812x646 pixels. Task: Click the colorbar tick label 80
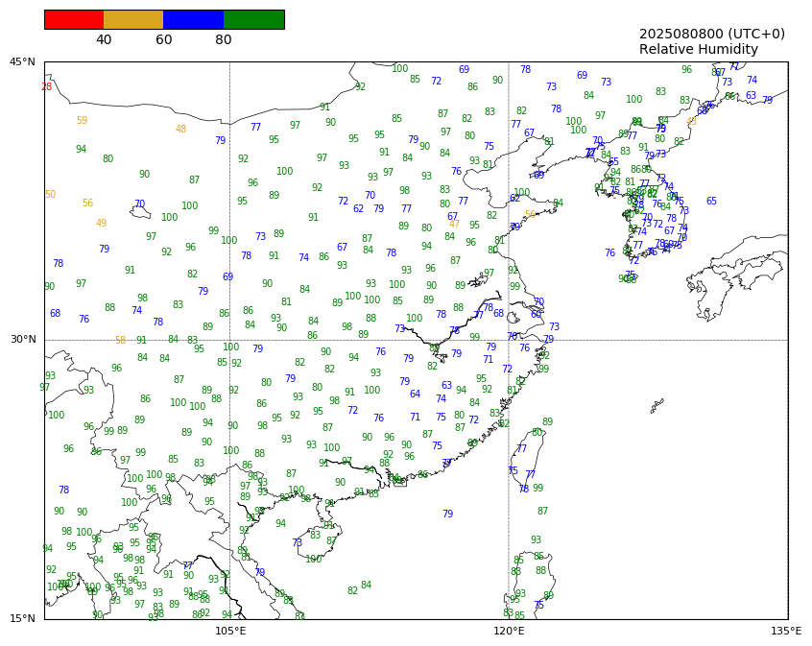point(224,40)
